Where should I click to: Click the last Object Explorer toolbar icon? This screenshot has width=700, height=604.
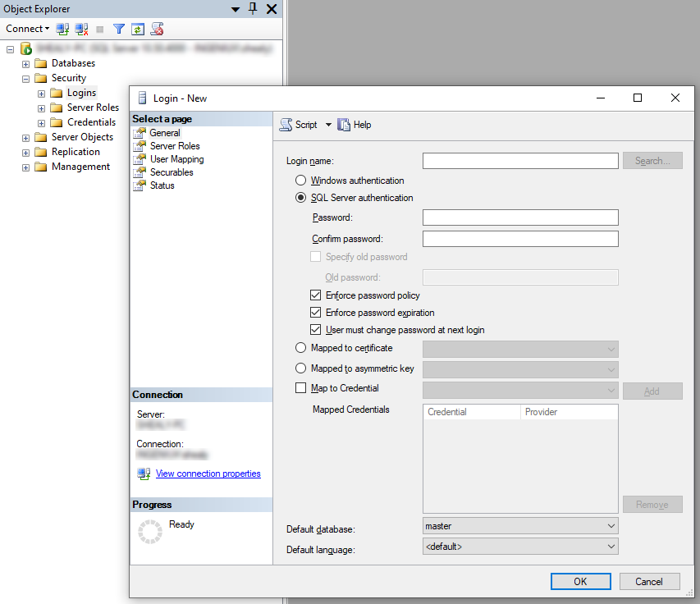click(x=157, y=29)
